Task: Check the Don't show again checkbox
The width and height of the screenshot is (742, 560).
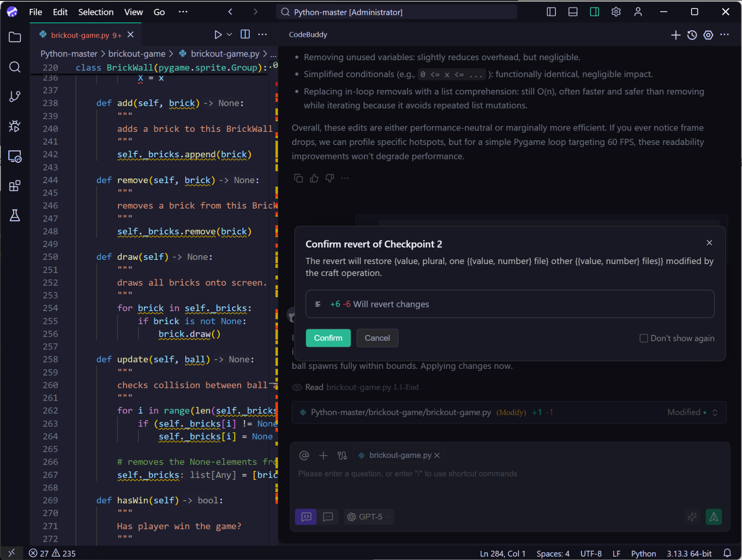Action: pos(644,338)
